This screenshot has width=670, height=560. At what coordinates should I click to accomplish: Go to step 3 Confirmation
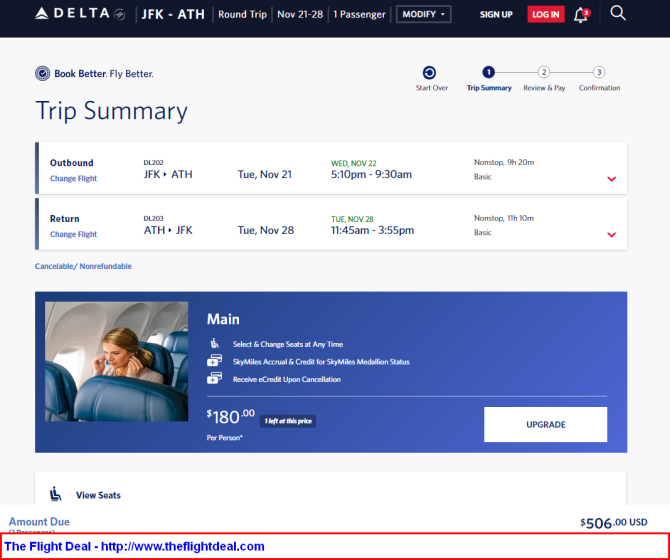click(599, 72)
